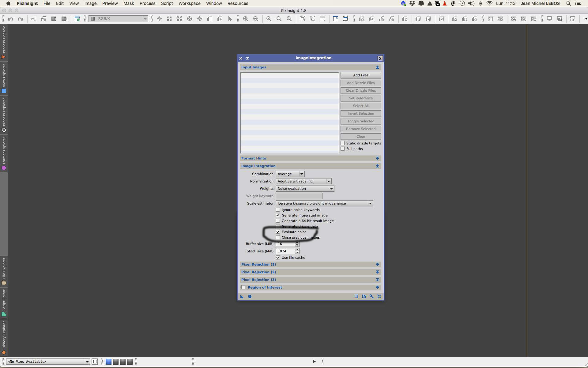Open the Weights dropdown set to Noise evaluation
The image size is (588, 368).
(x=305, y=189)
